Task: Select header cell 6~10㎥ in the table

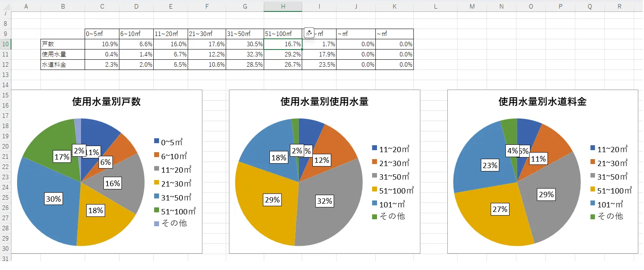Action: [x=137, y=34]
